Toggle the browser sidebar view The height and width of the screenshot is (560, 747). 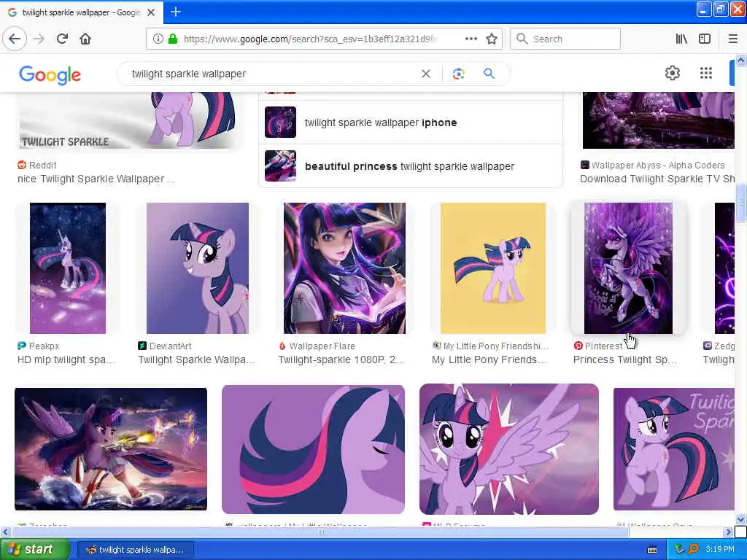point(705,39)
